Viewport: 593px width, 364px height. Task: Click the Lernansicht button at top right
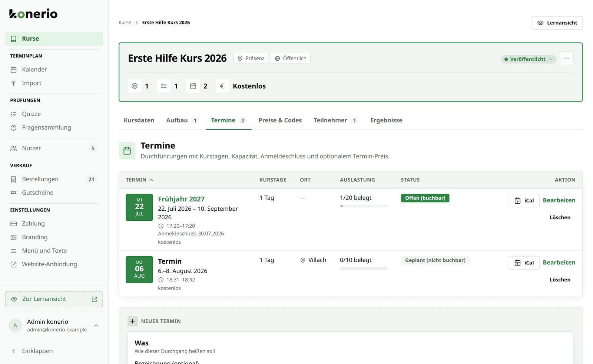(557, 23)
